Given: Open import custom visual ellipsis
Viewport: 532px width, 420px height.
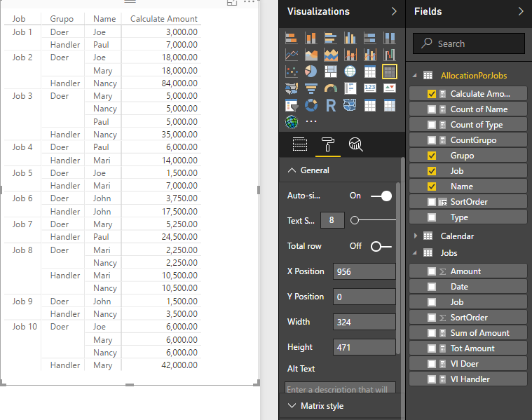Looking at the screenshot, I should tap(311, 121).
